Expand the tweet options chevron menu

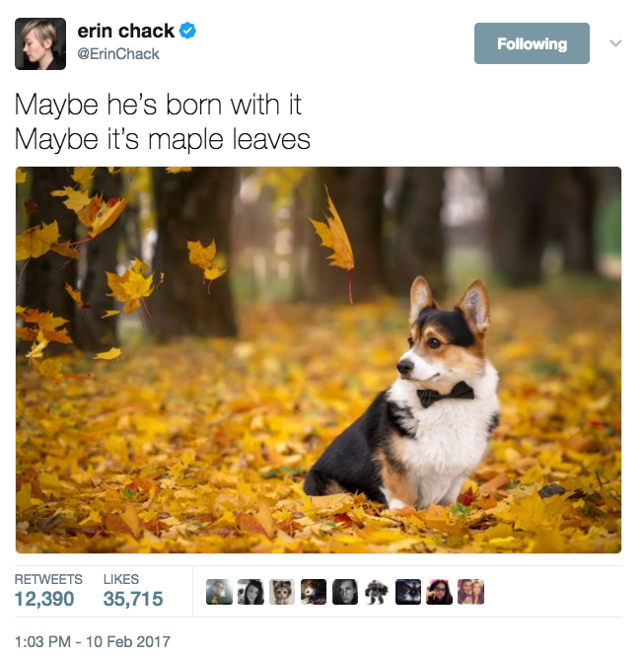pyautogui.click(x=615, y=43)
